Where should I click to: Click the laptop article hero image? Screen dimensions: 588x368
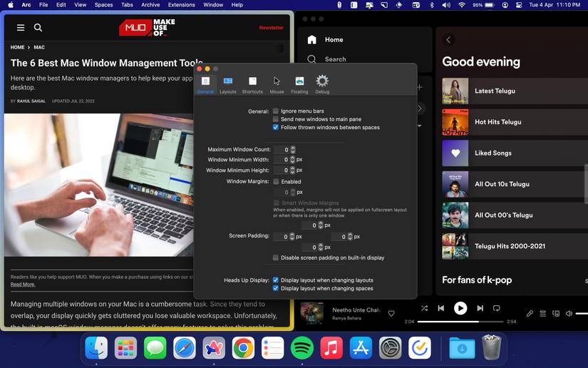tap(99, 185)
